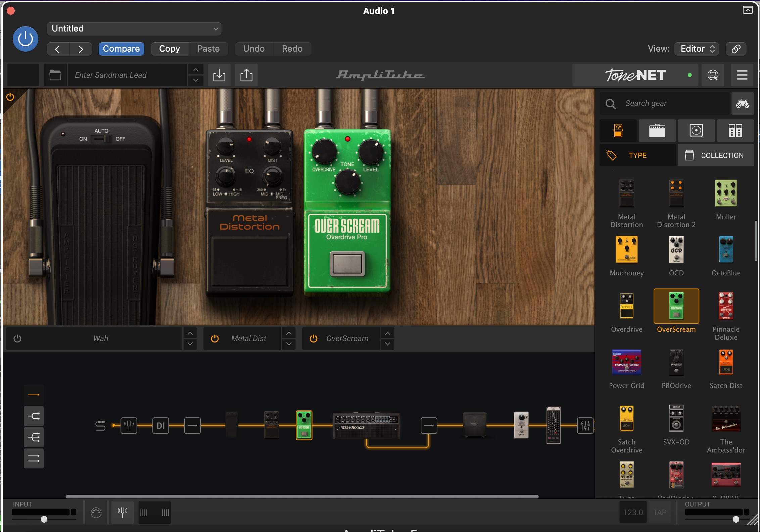Screen dimensions: 760x532
Task: Click the TAP tempo button
Action: (660, 513)
